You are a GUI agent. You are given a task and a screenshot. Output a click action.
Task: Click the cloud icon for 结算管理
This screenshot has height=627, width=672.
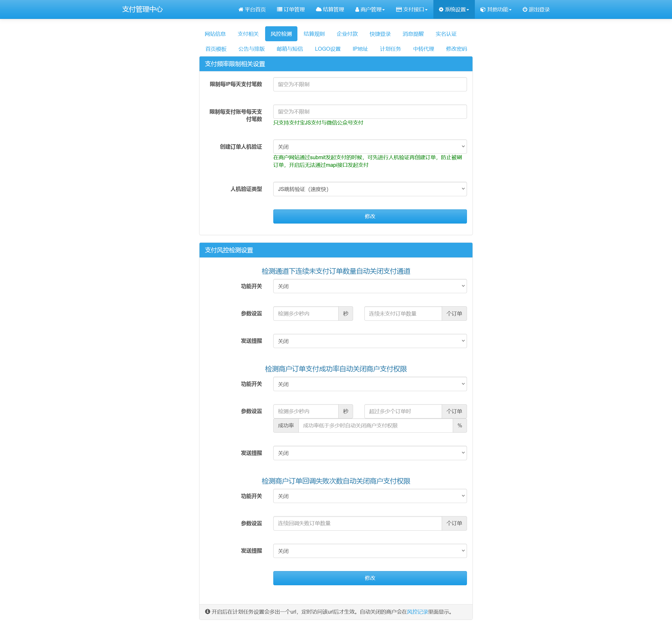(318, 9)
